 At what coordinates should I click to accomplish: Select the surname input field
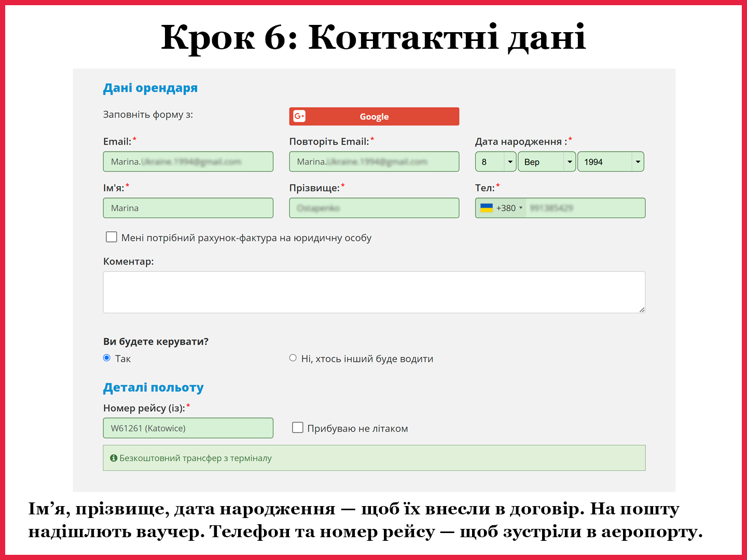(374, 208)
